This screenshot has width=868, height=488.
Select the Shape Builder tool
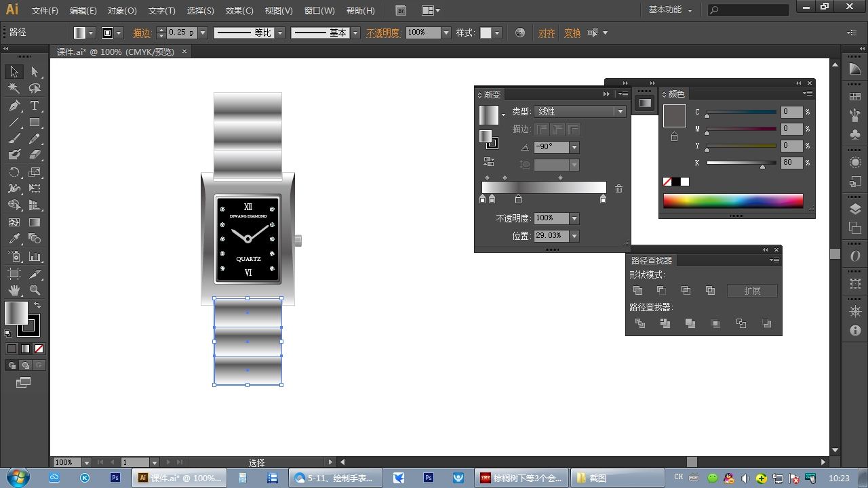[14, 205]
